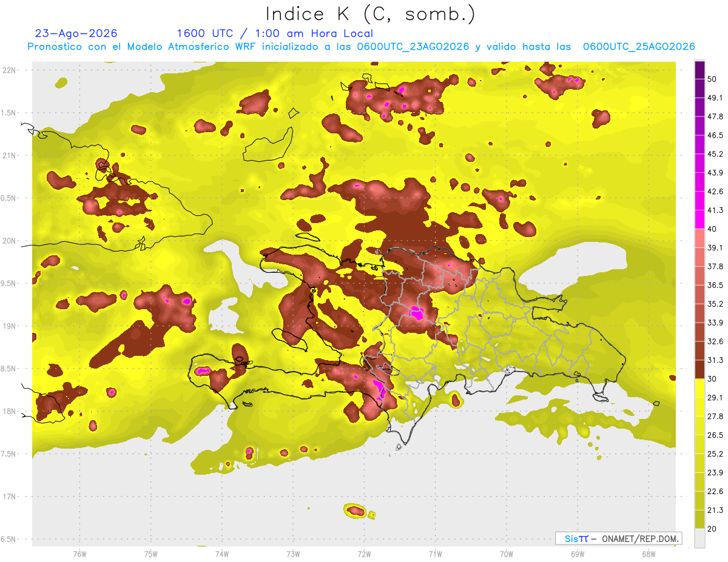Click the colorbar value "43.9"
Screen dimensions: 728x562
click(716, 173)
